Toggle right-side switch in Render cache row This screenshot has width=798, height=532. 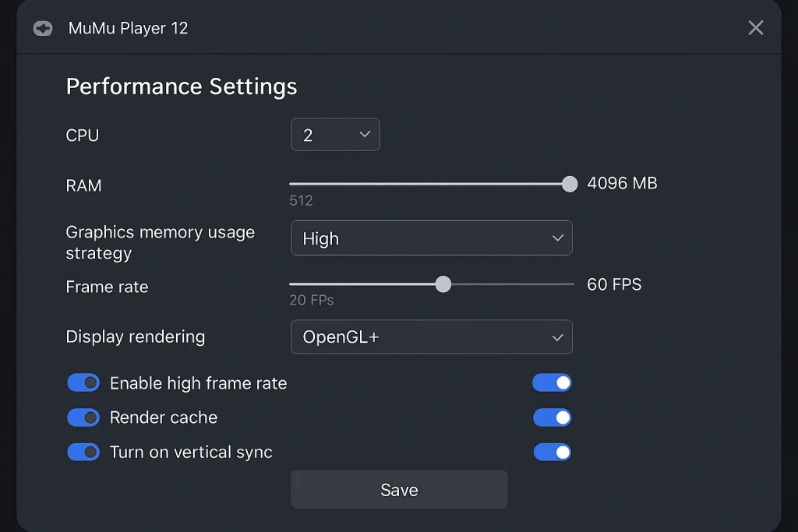[552, 417]
